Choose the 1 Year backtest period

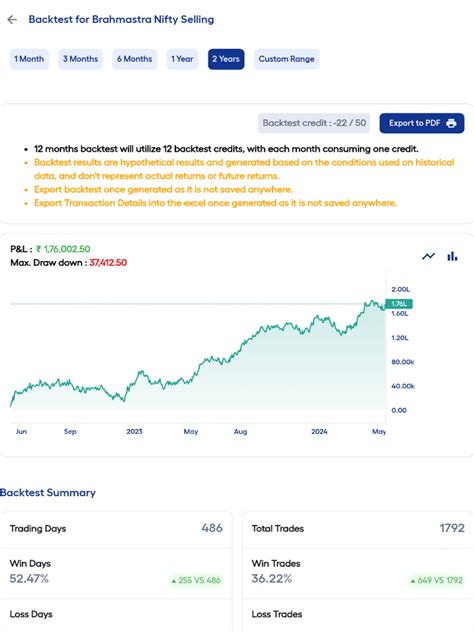coord(182,59)
